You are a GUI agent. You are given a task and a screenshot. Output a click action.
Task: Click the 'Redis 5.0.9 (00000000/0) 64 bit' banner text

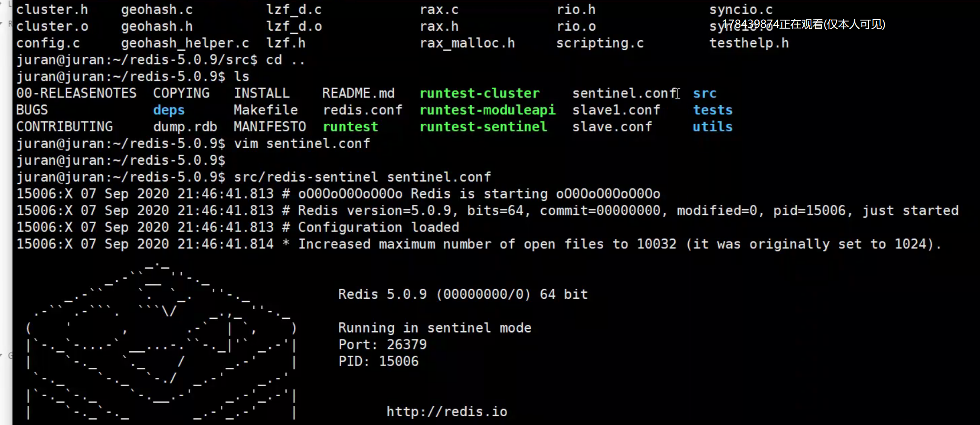[463, 295]
